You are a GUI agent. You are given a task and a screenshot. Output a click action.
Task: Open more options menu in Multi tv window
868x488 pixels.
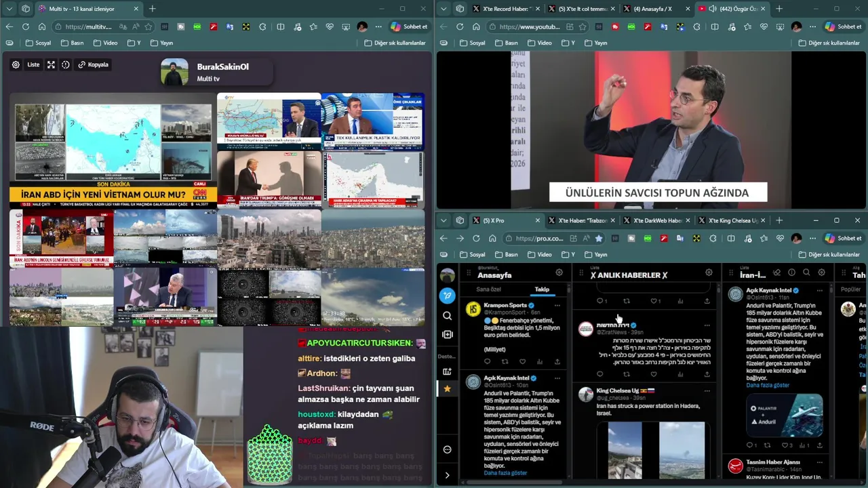(x=378, y=27)
